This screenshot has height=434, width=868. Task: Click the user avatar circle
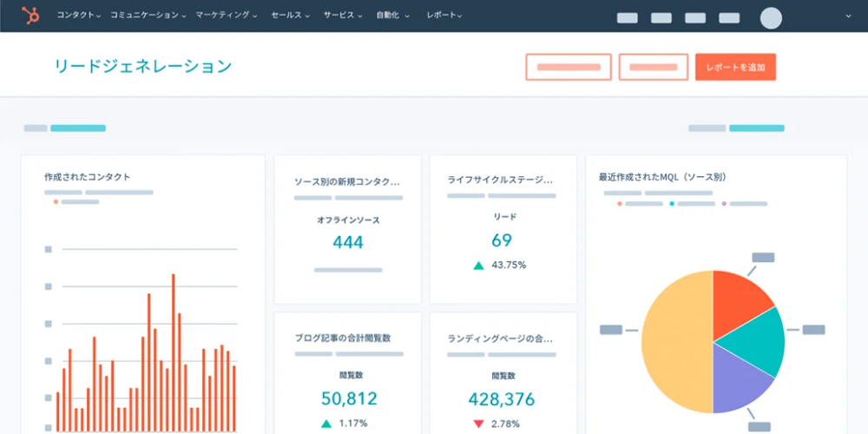click(771, 17)
